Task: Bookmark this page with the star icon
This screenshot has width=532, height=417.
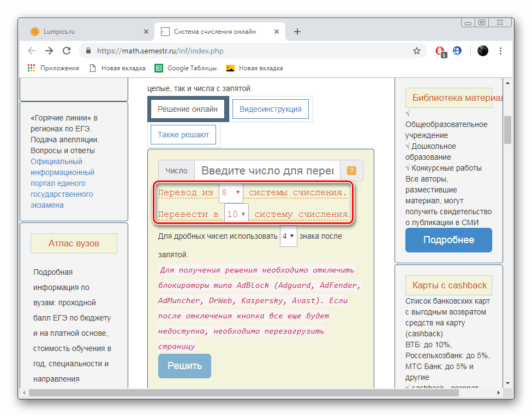Action: [x=417, y=51]
